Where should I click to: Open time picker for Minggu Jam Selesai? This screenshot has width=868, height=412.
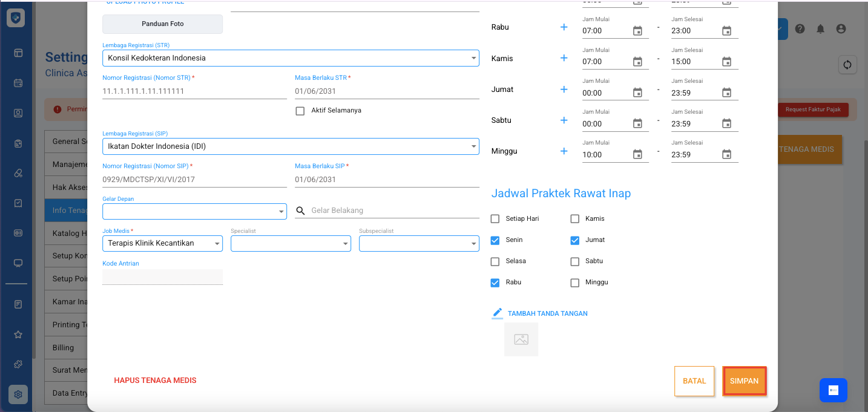click(x=726, y=155)
